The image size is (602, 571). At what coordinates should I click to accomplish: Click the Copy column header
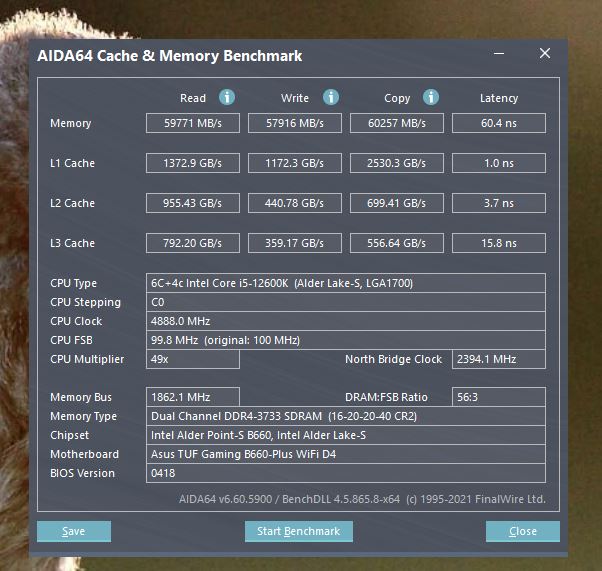397,98
